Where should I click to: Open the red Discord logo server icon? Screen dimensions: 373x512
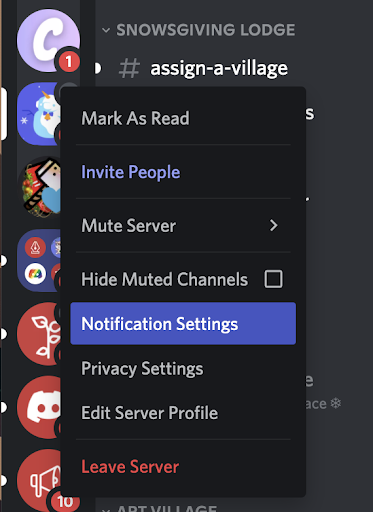pos(39,407)
